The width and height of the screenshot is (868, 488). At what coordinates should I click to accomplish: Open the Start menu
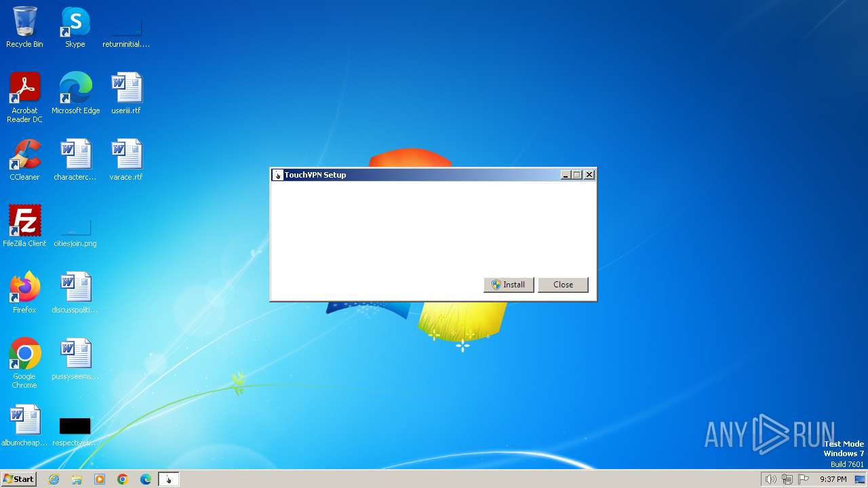pos(19,479)
